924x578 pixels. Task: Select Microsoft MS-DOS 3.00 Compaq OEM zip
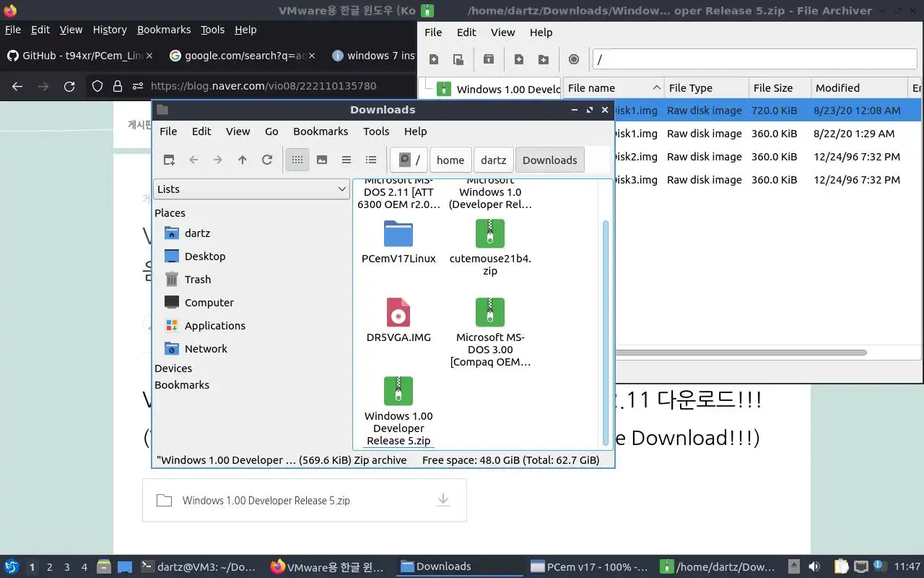click(490, 313)
